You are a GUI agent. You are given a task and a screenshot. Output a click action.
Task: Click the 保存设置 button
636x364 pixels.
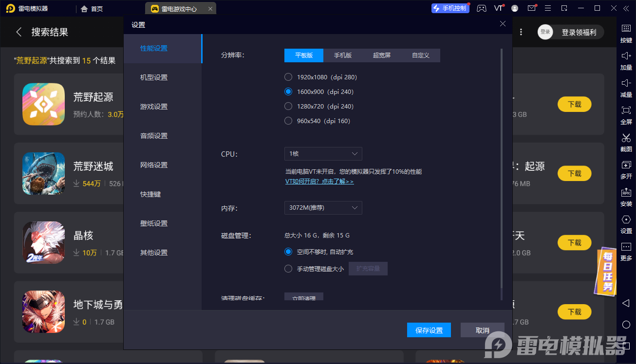(x=429, y=330)
